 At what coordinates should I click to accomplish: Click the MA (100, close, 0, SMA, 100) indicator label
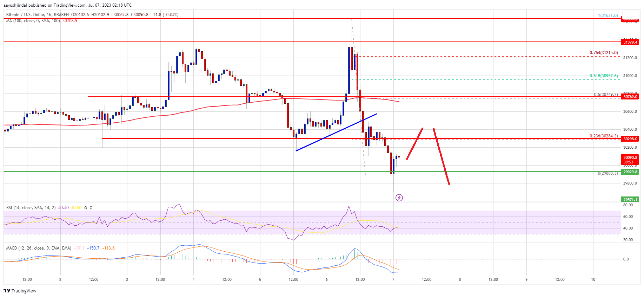tap(33, 21)
